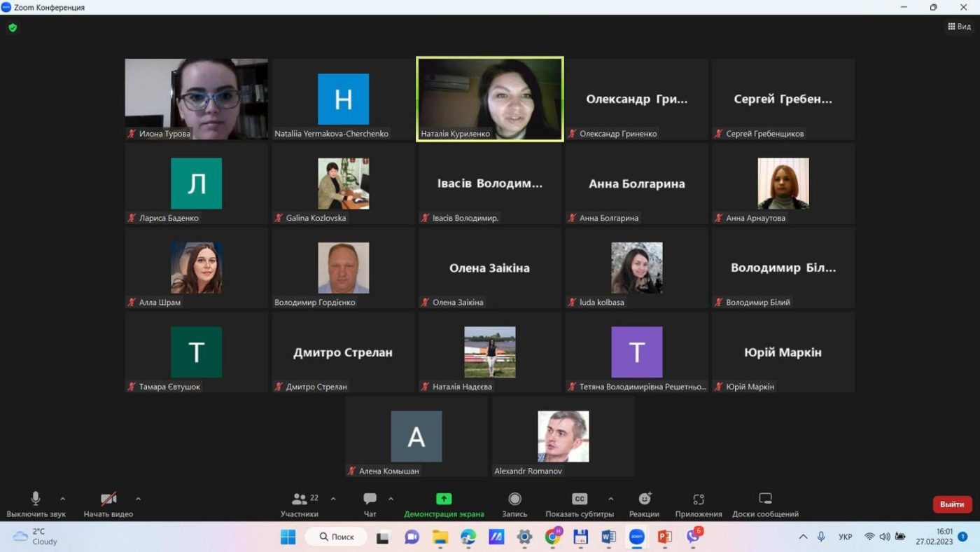Expand audio options arrow beside microphone
Screen dimensions: 980x552
[x=63, y=499]
